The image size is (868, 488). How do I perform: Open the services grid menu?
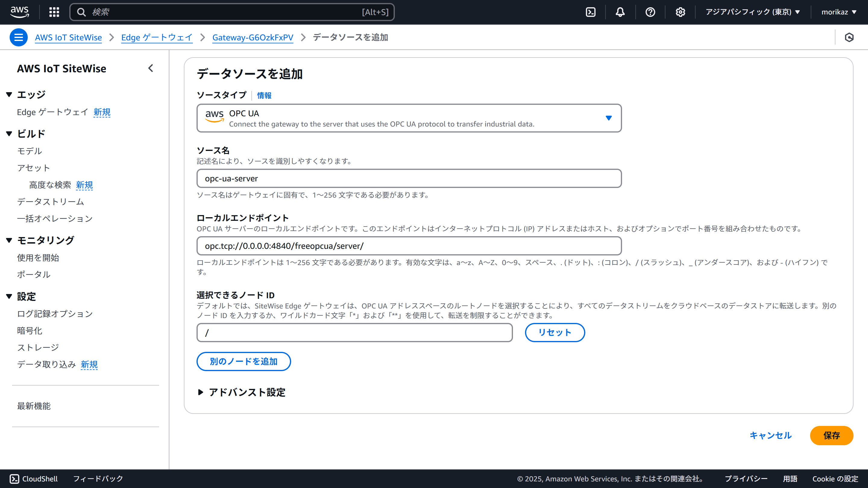point(54,12)
